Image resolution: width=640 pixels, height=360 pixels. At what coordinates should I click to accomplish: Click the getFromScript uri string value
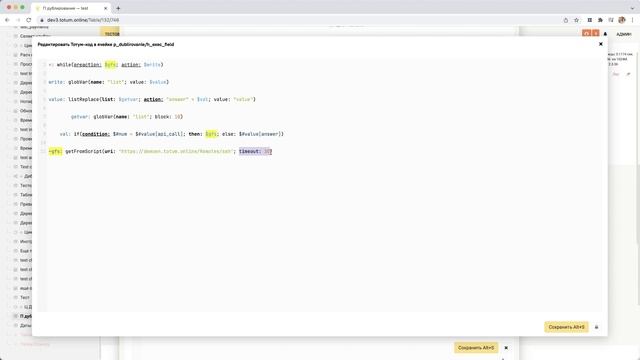click(x=176, y=151)
